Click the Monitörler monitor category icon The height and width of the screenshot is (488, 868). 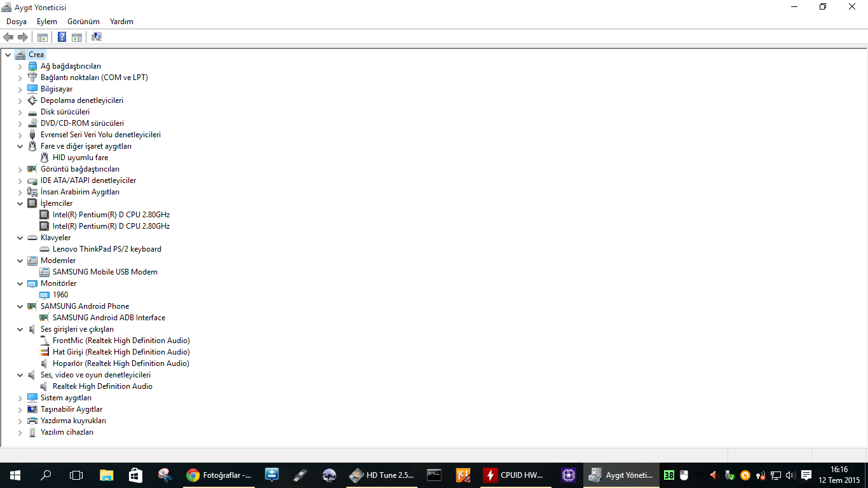[33, 283]
